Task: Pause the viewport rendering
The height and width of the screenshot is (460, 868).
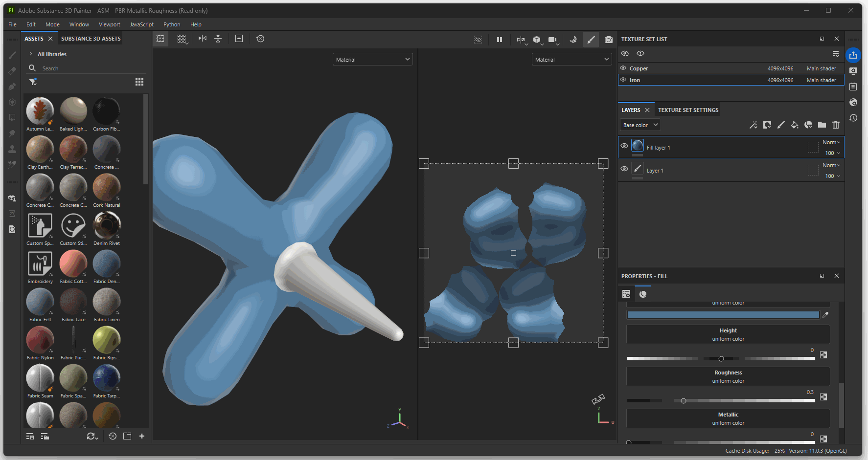Action: pos(499,40)
